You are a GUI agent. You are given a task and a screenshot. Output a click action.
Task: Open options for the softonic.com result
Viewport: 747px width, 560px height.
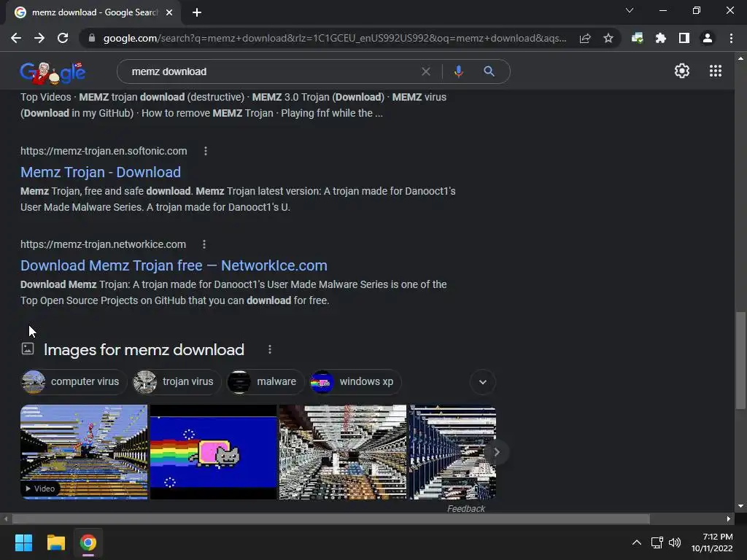[x=205, y=151]
